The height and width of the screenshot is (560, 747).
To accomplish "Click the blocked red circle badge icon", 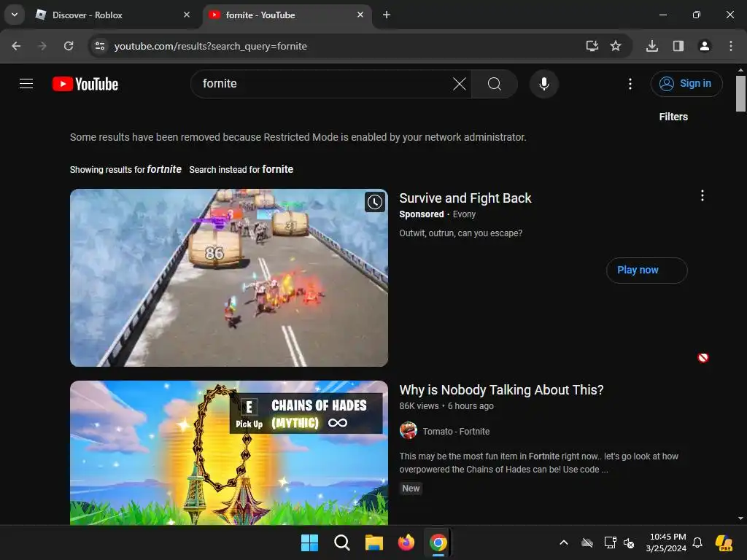I will point(703,357).
